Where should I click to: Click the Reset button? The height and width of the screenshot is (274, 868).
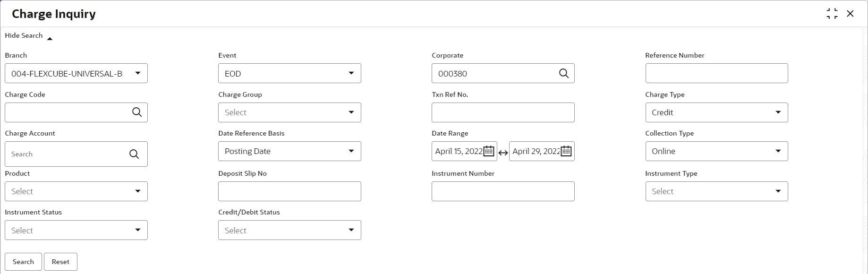[x=60, y=262]
